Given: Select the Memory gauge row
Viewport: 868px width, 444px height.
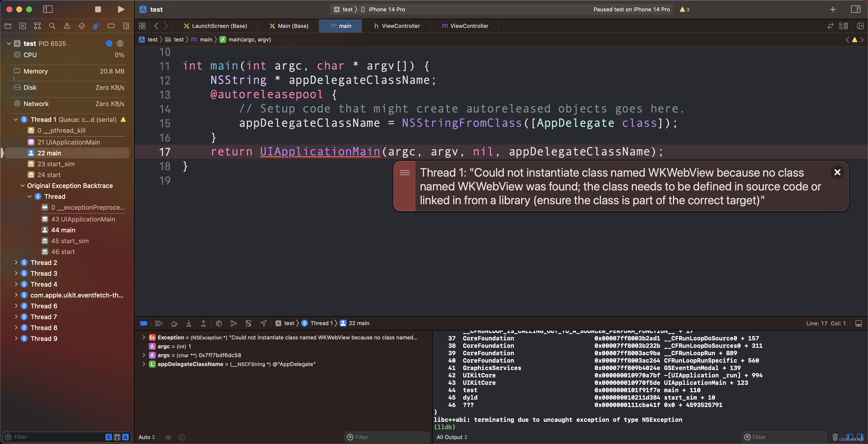Looking at the screenshot, I should tap(69, 71).
